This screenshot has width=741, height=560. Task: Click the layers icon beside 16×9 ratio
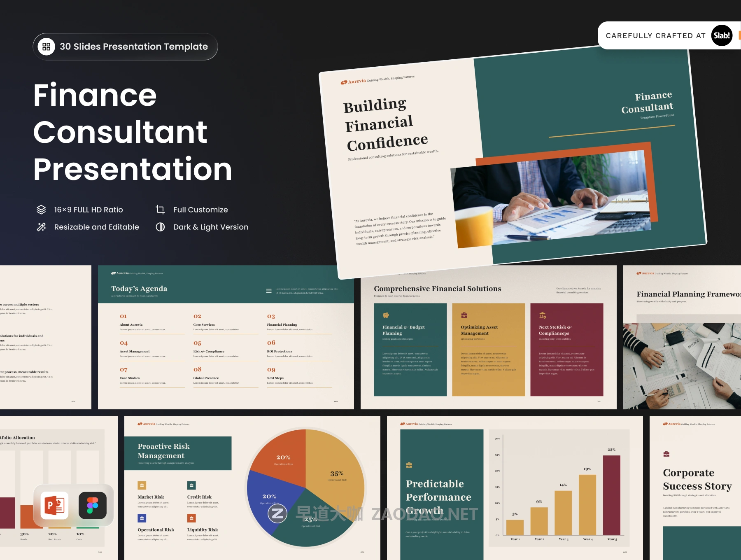(x=41, y=210)
